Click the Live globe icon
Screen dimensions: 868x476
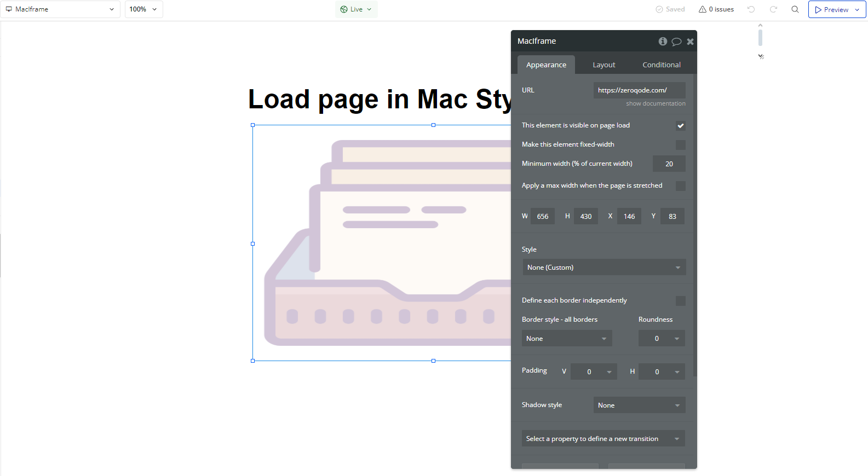[x=344, y=9]
